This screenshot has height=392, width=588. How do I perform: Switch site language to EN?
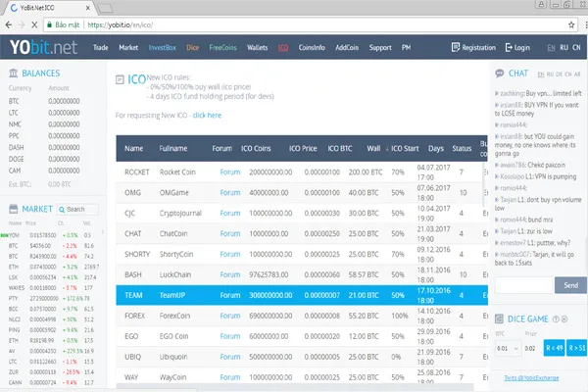pos(551,48)
